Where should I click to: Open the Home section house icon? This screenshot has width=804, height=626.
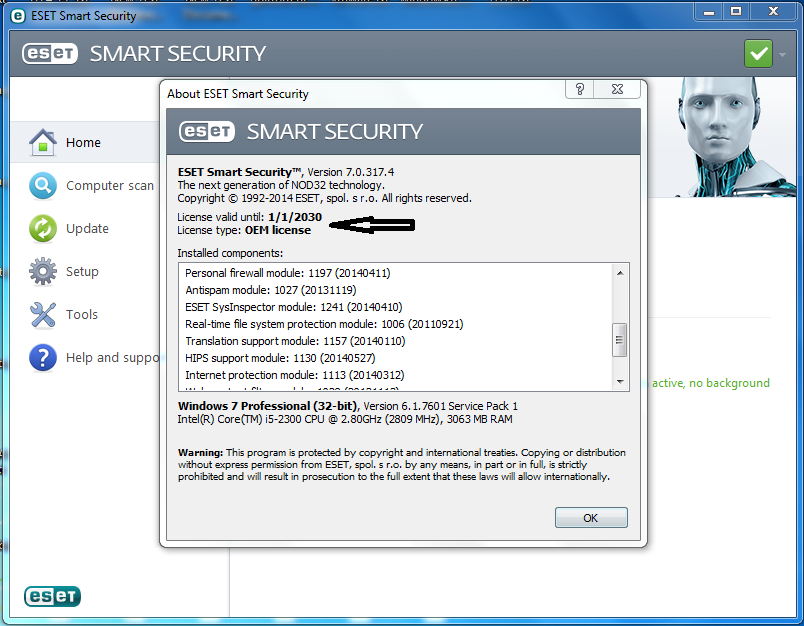(43, 142)
